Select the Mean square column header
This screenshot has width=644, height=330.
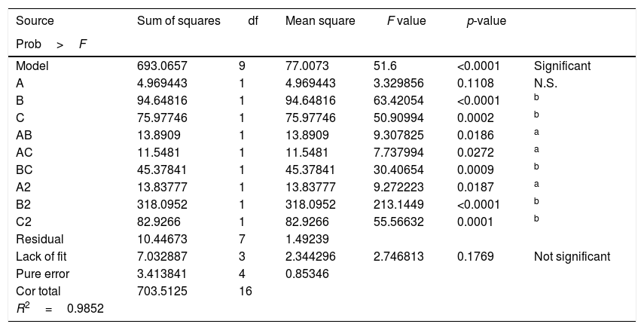pos(320,20)
